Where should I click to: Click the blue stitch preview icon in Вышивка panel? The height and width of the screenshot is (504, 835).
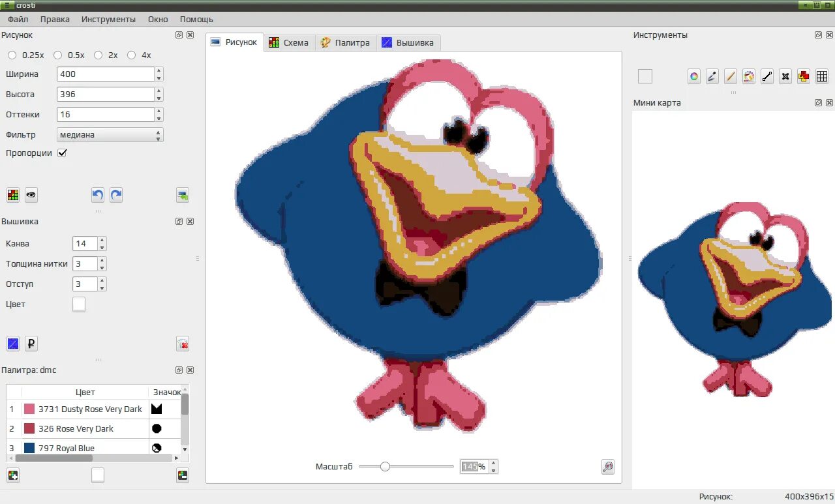[13, 344]
